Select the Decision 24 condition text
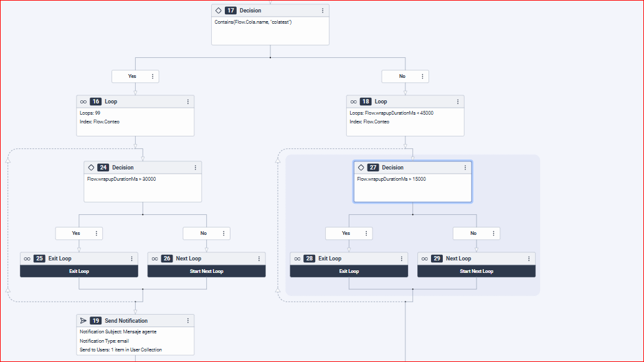644x362 pixels. (121, 179)
